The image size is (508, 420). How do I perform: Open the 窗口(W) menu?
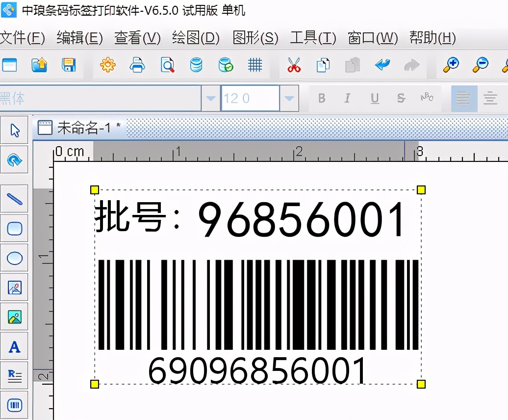(x=373, y=38)
